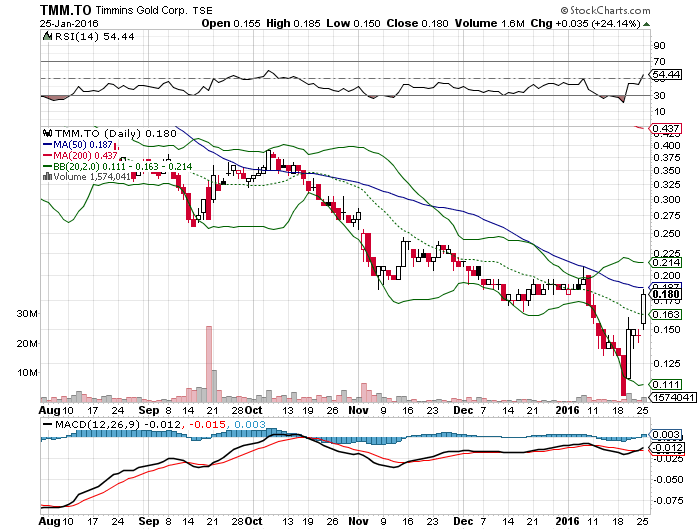This screenshot has width=700, height=530.
Task: Click the 30 RSI oversold level label
Action: coord(659,96)
